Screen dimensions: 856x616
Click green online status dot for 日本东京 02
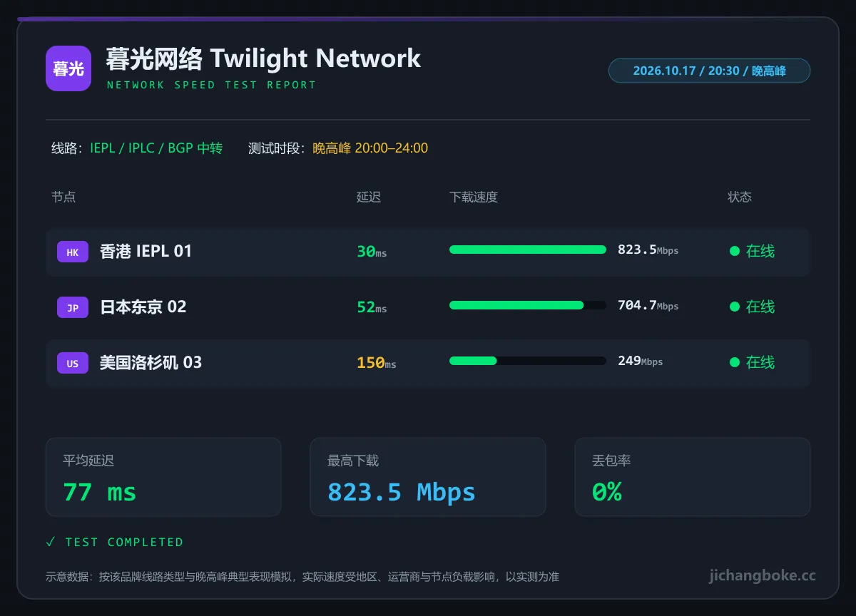coord(735,307)
